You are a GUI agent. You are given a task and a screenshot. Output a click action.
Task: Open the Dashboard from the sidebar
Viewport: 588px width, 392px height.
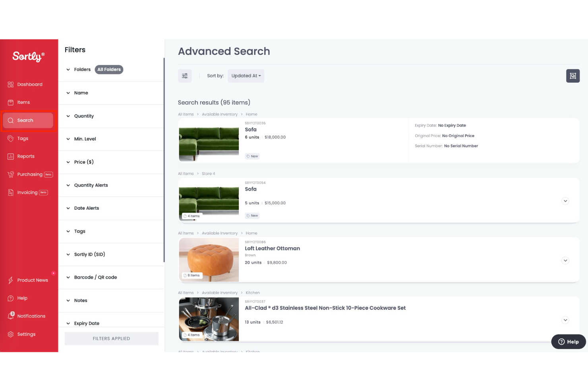29,84
